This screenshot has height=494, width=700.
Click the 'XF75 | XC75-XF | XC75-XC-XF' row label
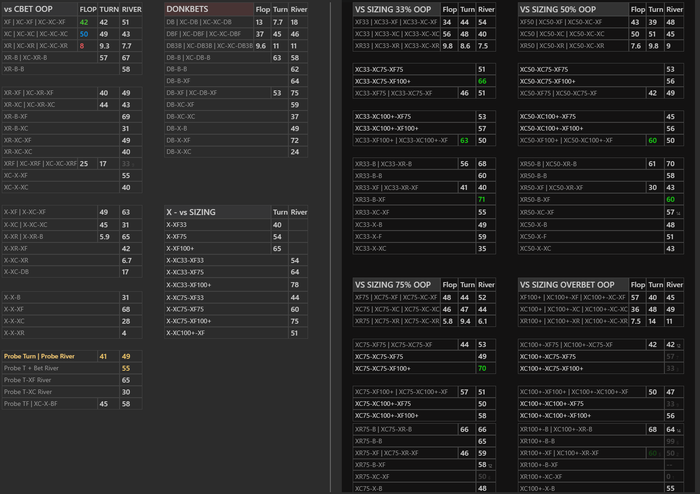click(x=396, y=298)
